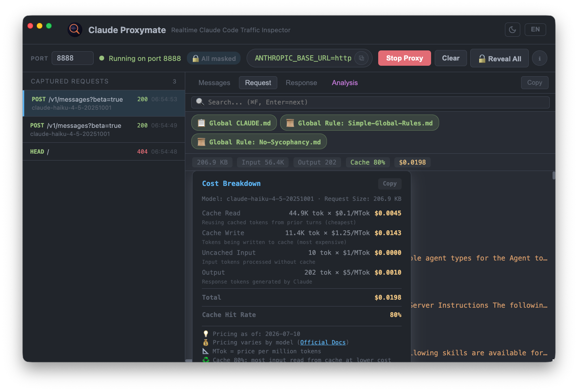578x392 pixels.
Task: Open the No-Sycophancy.md rule chip
Action: pyautogui.click(x=259, y=142)
